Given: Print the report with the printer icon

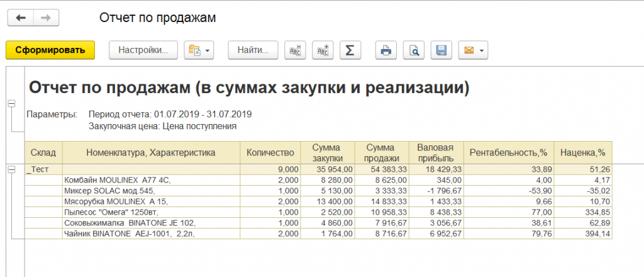Looking at the screenshot, I should point(386,50).
